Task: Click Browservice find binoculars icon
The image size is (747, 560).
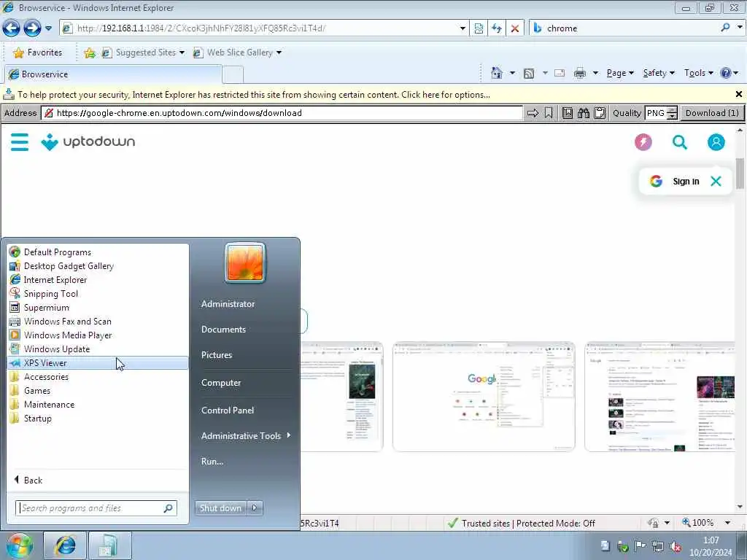Action: coord(584,113)
